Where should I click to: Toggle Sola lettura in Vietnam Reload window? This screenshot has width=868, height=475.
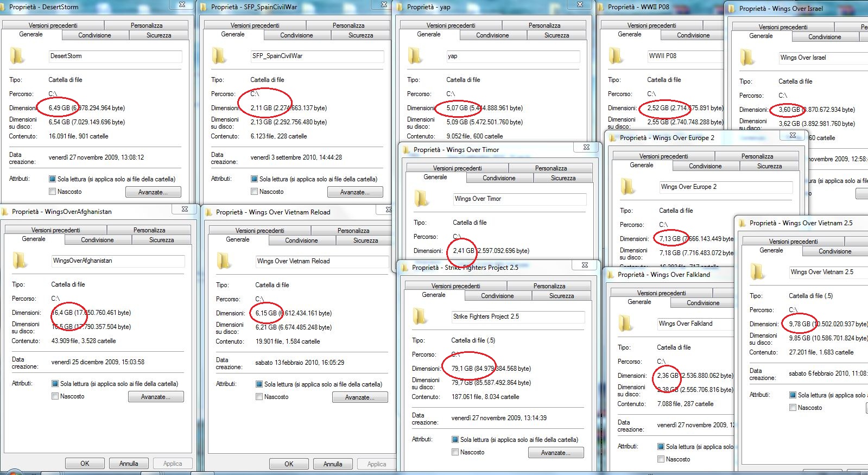point(259,384)
